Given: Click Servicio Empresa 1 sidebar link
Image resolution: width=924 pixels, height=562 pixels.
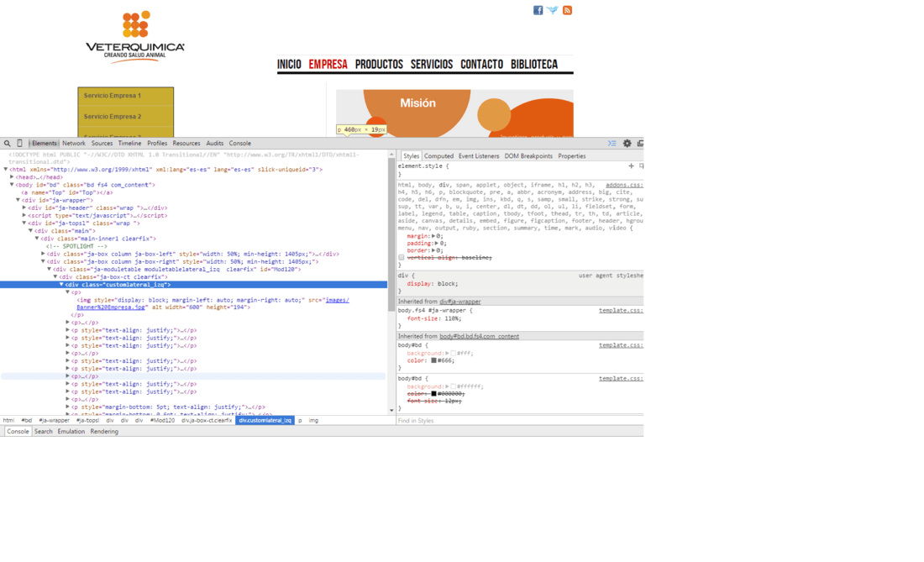Looking at the screenshot, I should tap(112, 96).
